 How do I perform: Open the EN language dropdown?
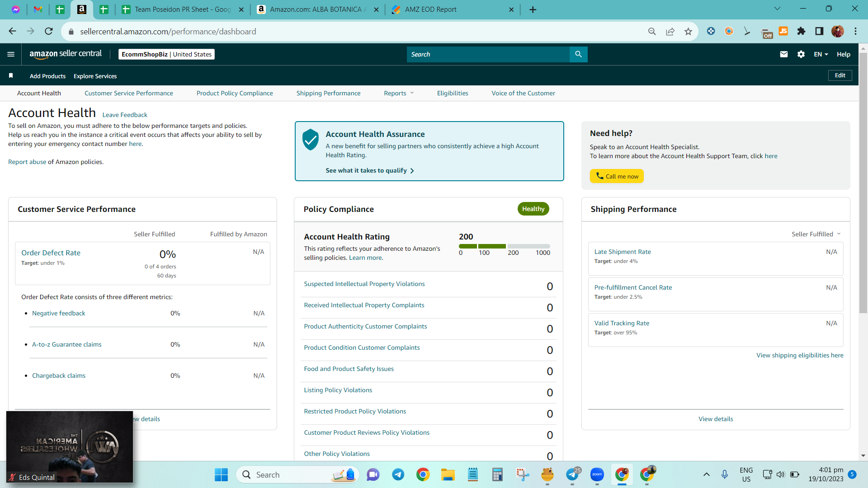pyautogui.click(x=821, y=54)
